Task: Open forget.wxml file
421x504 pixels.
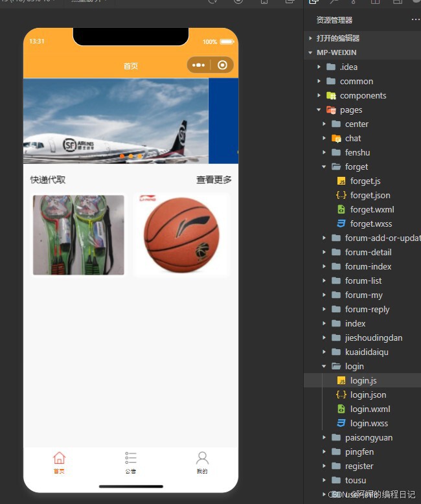Action: (362, 209)
